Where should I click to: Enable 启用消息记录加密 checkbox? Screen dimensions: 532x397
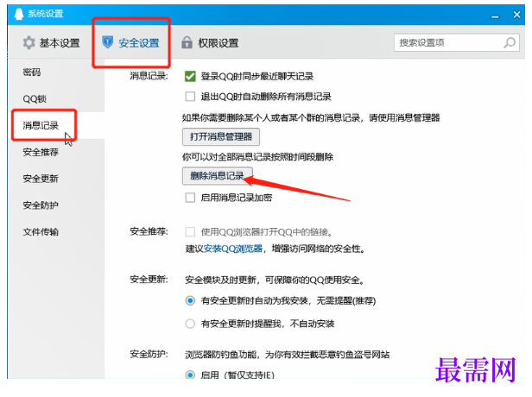click(190, 198)
